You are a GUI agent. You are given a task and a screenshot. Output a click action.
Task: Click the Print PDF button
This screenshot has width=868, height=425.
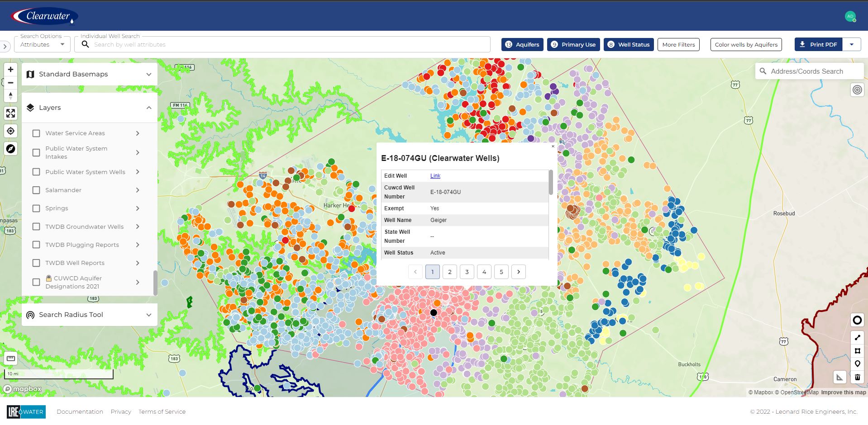(818, 44)
